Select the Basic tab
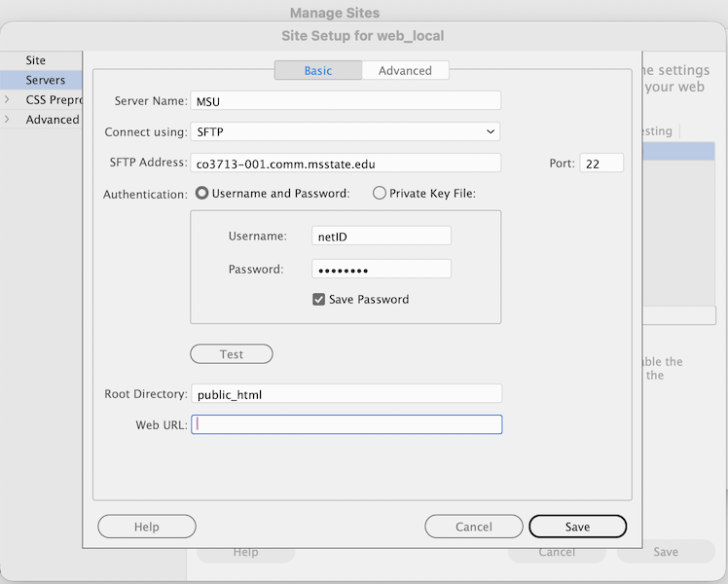 tap(318, 70)
